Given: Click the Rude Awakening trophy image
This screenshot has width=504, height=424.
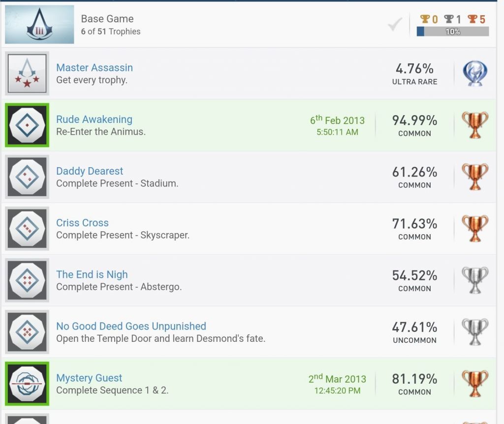Looking at the screenshot, I should point(27,125).
